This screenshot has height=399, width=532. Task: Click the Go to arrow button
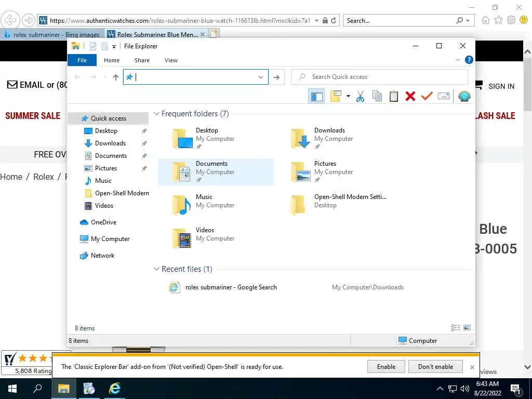click(276, 77)
